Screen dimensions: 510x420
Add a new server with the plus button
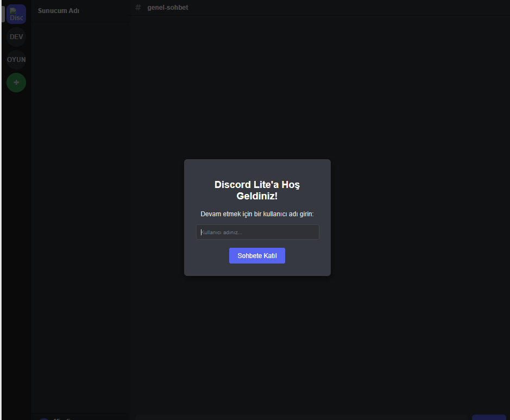tap(16, 82)
